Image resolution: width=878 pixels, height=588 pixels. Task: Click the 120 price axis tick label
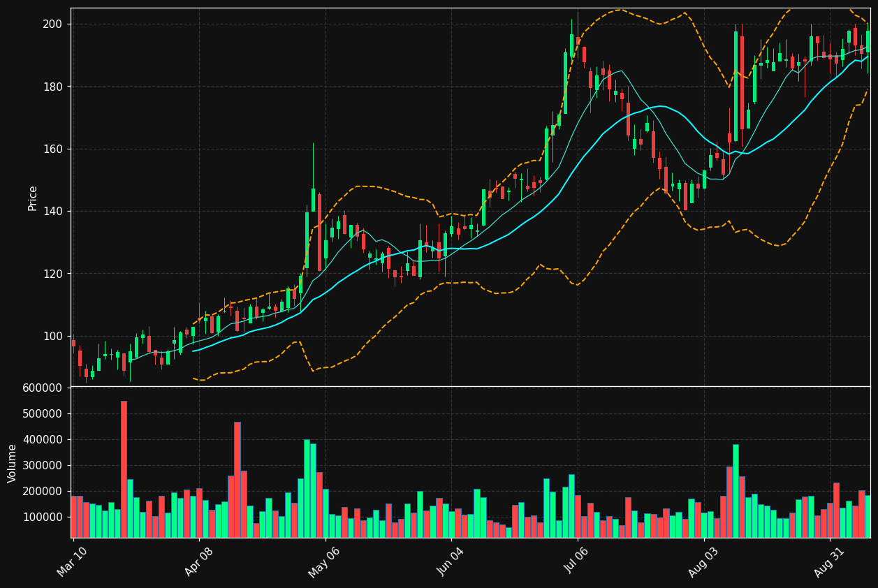[x=53, y=274]
